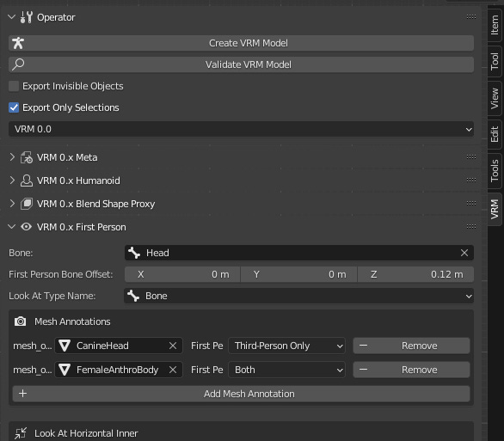Remove the FemaleAnthroBody mesh annotation
Viewport: 504px width, 441px height.
pyautogui.click(x=411, y=370)
